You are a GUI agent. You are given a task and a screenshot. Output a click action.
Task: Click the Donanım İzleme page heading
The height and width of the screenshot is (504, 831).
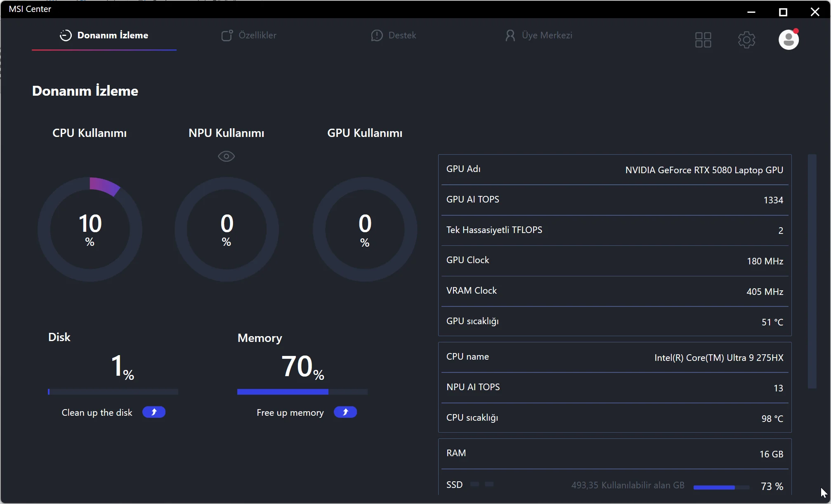pos(85,91)
